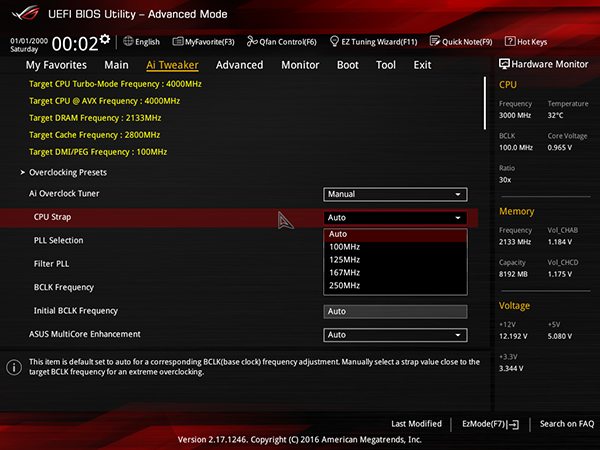This screenshot has width=600, height=450.
Task: Select the Ai Tweaker tab
Action: pos(172,65)
